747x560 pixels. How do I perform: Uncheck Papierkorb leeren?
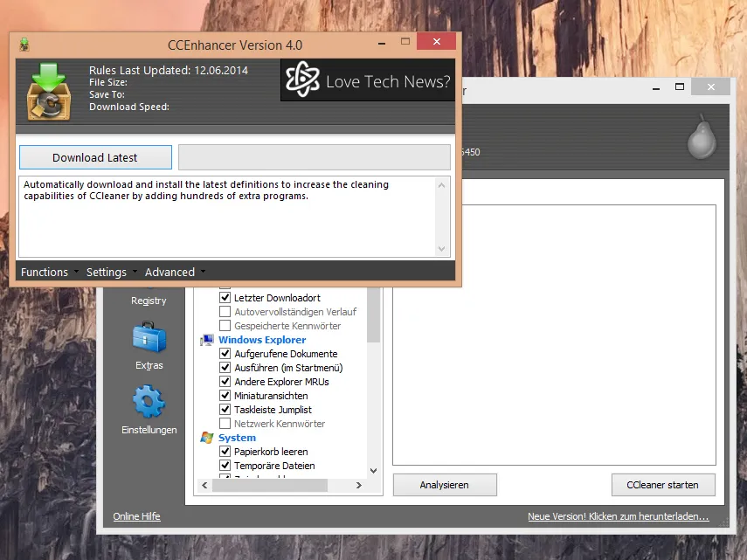coord(225,452)
